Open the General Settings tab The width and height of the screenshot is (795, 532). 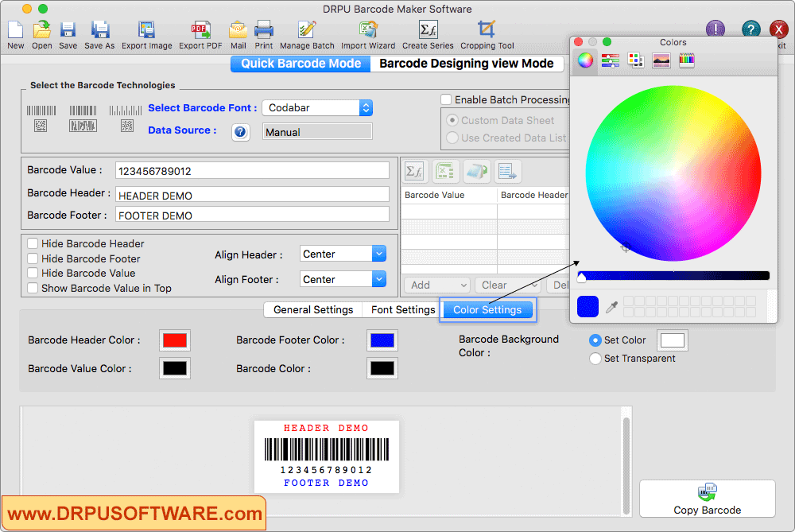pos(313,309)
